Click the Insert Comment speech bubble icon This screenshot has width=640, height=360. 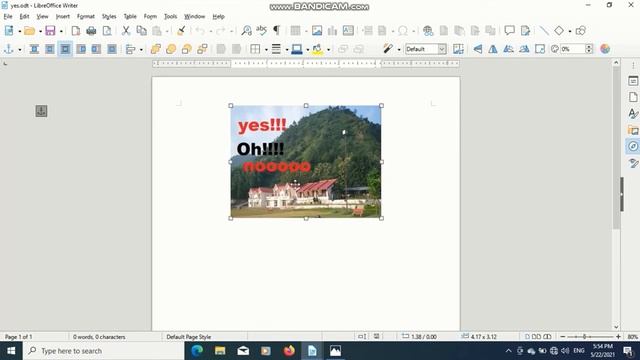coord(509,31)
